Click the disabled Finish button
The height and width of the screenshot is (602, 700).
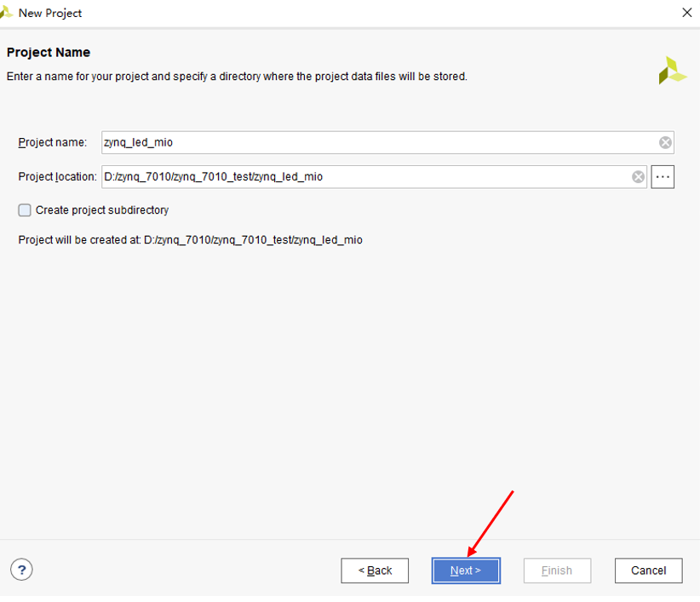[x=557, y=570]
